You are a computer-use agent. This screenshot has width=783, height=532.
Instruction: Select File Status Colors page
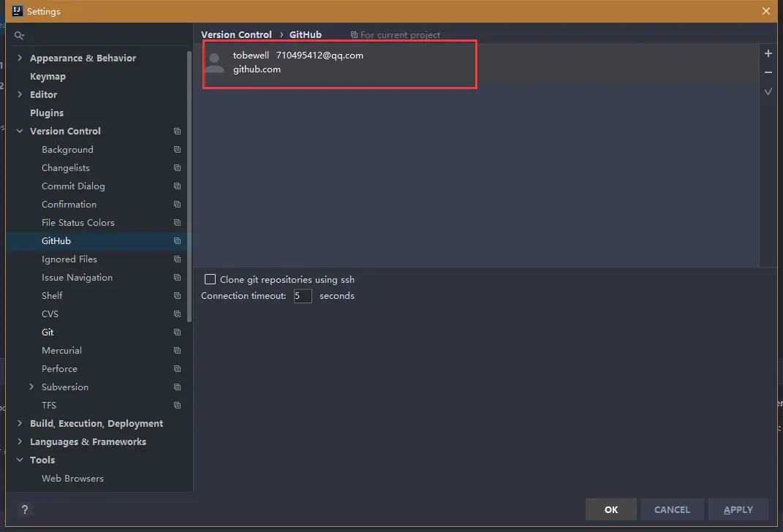coord(78,223)
